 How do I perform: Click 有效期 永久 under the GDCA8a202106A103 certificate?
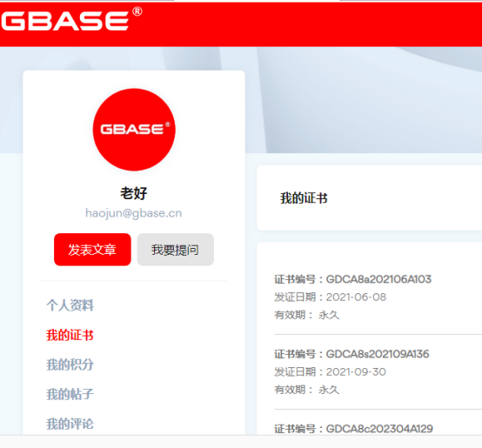point(307,315)
